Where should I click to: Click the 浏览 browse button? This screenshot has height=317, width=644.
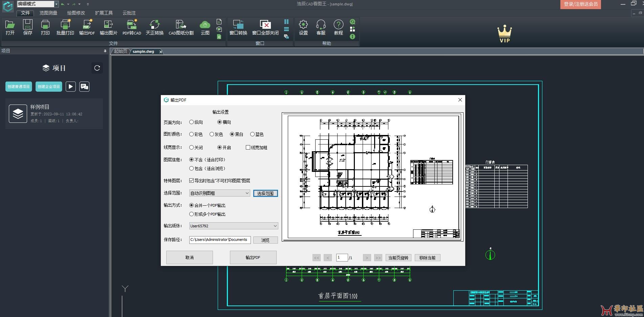point(265,240)
